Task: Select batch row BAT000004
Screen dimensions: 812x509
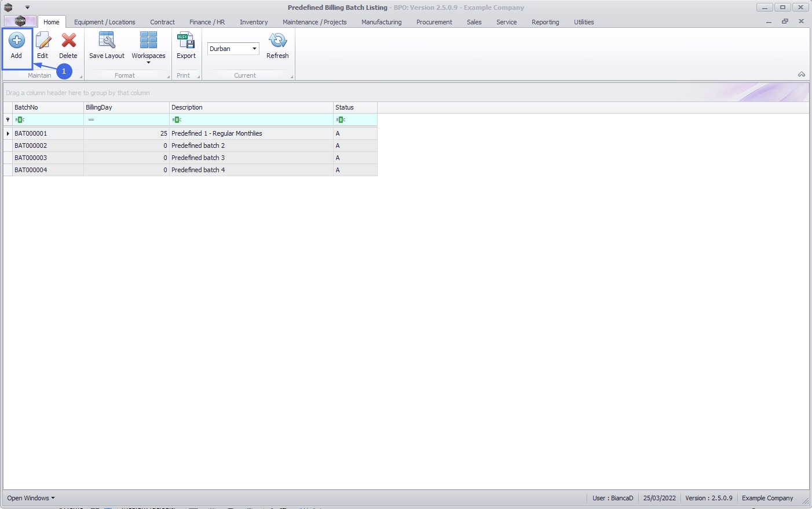Action: pyautogui.click(x=191, y=170)
